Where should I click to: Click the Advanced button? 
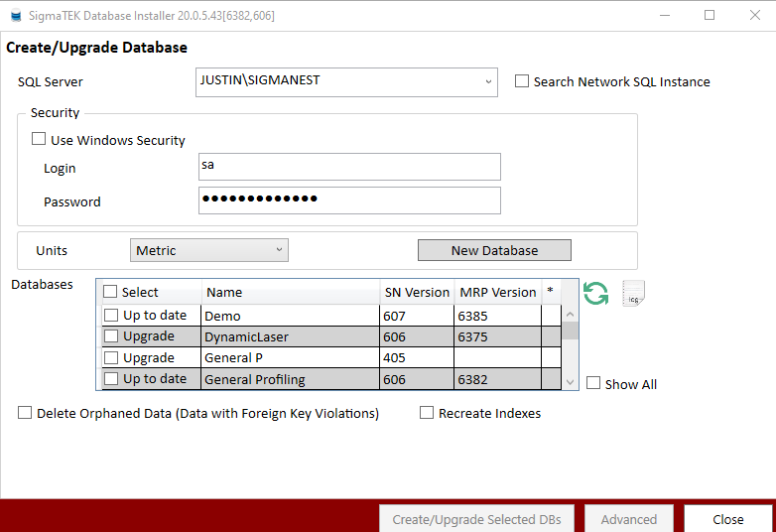[629, 519]
